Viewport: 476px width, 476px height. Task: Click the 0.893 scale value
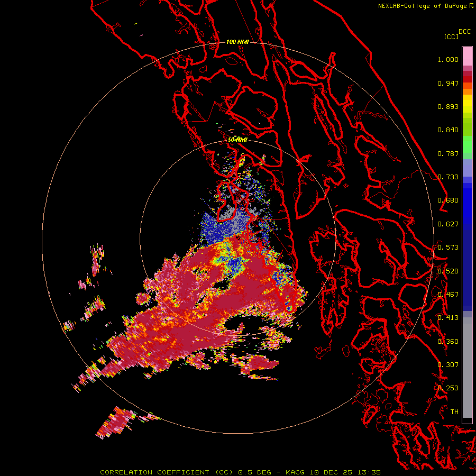pos(448,106)
